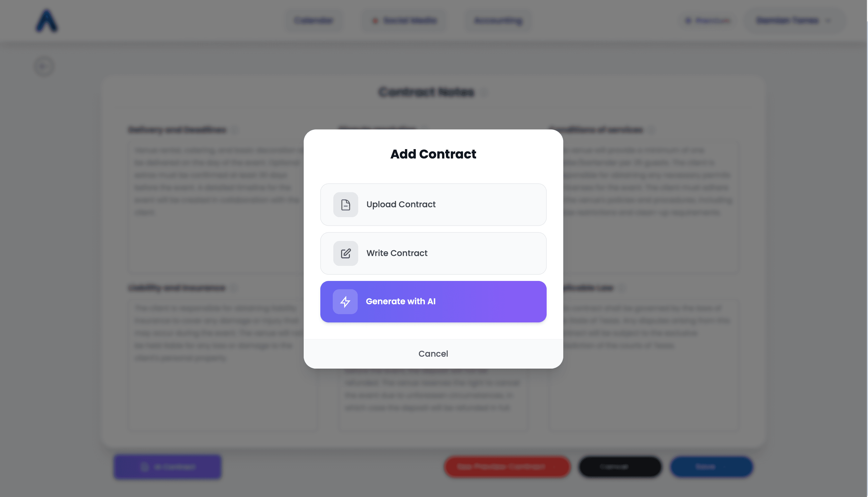Viewport: 868px width, 497px height.
Task: Switch to the Social Media tab
Action: pyautogui.click(x=404, y=21)
